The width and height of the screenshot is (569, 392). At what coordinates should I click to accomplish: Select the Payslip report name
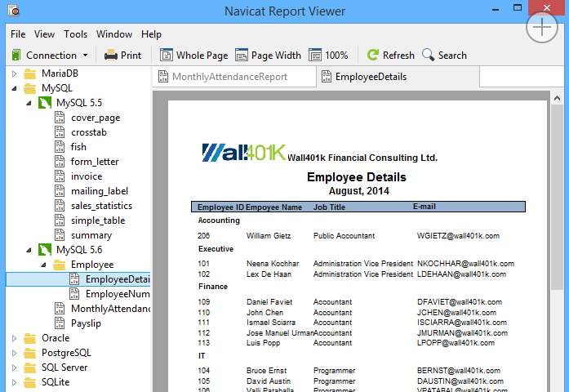pyautogui.click(x=86, y=323)
